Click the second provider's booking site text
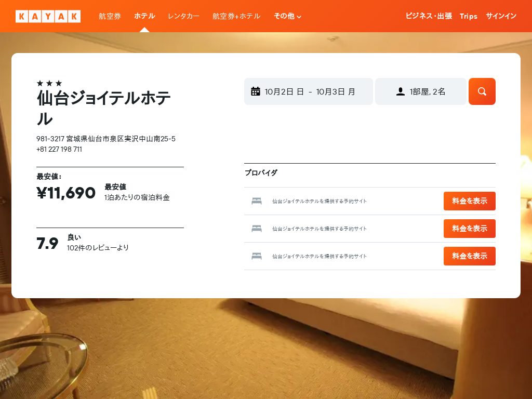Viewport: 532px width, 399px height. click(x=320, y=229)
